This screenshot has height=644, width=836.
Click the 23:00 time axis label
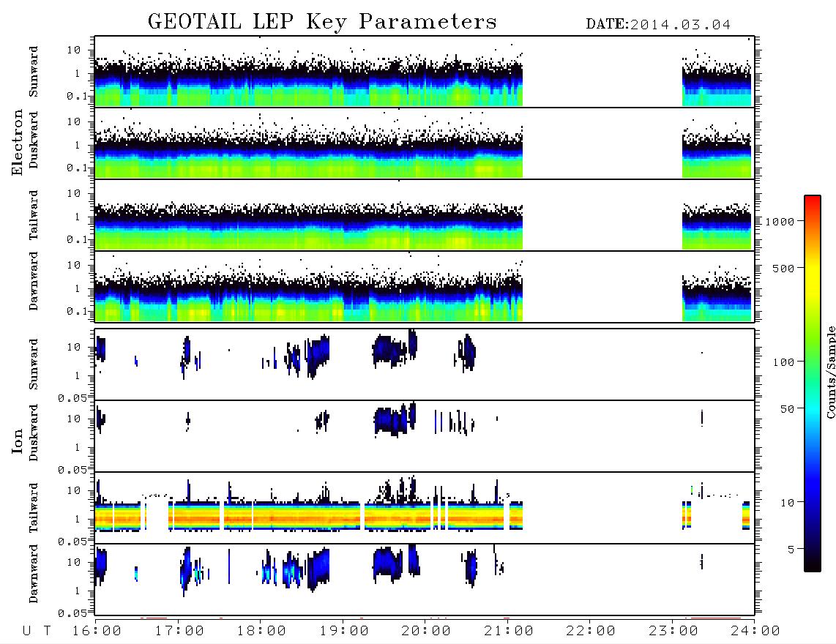click(x=673, y=631)
